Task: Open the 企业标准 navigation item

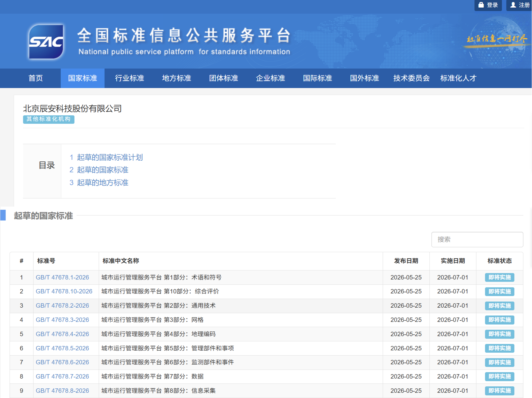Action: (271, 78)
